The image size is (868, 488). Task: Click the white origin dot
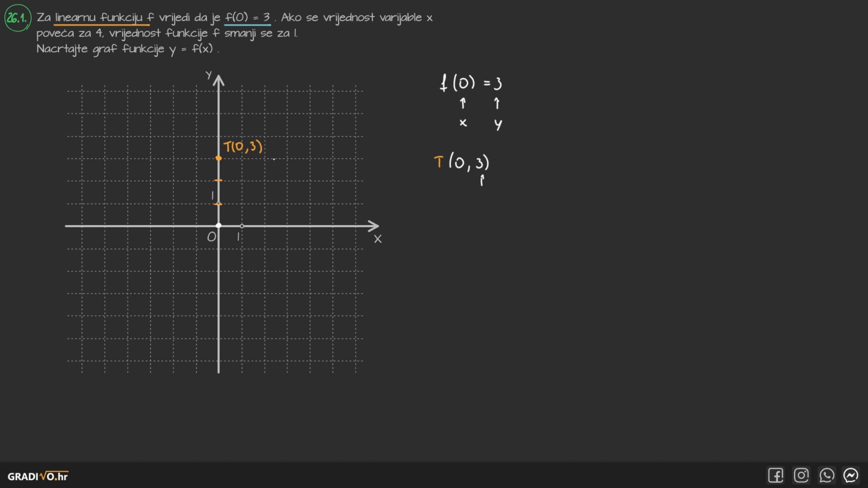coord(219,225)
